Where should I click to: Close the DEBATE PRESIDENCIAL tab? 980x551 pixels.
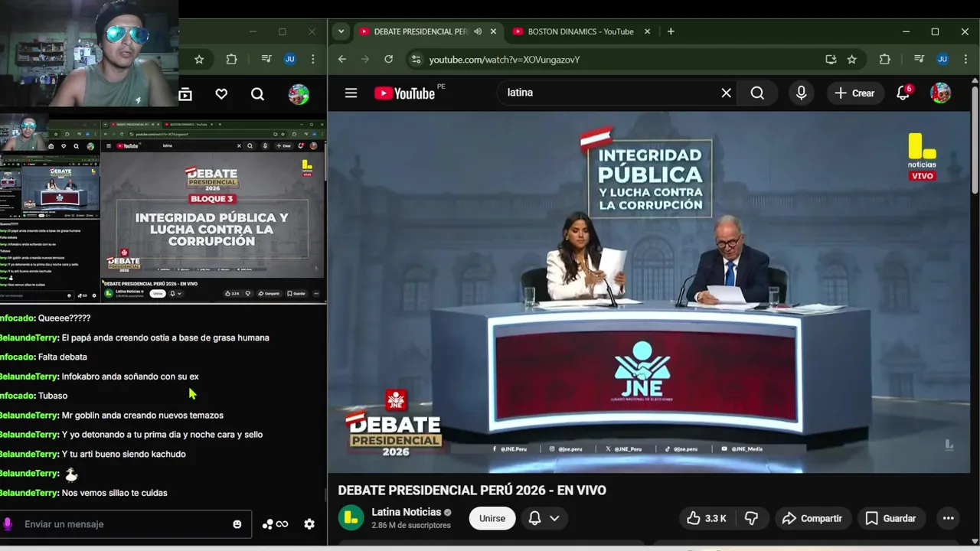tap(493, 31)
